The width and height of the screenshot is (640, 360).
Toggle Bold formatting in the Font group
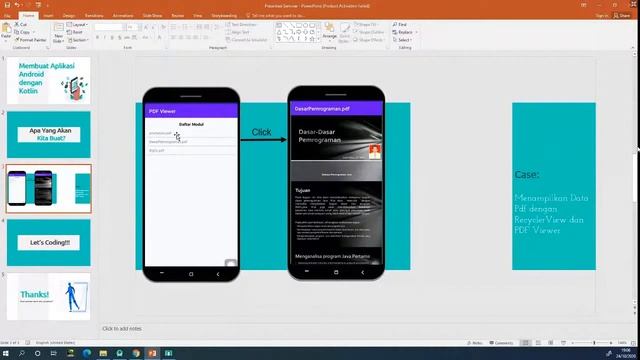click(98, 38)
